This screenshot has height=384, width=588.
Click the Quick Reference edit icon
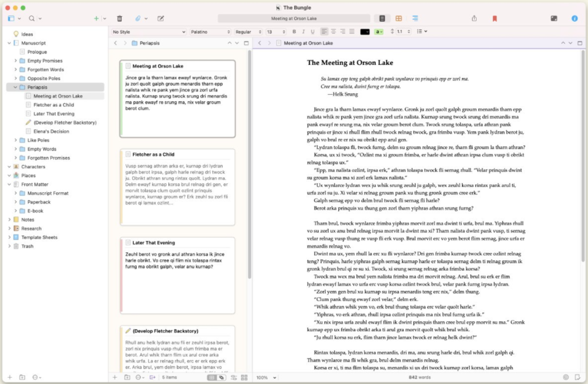(x=161, y=18)
